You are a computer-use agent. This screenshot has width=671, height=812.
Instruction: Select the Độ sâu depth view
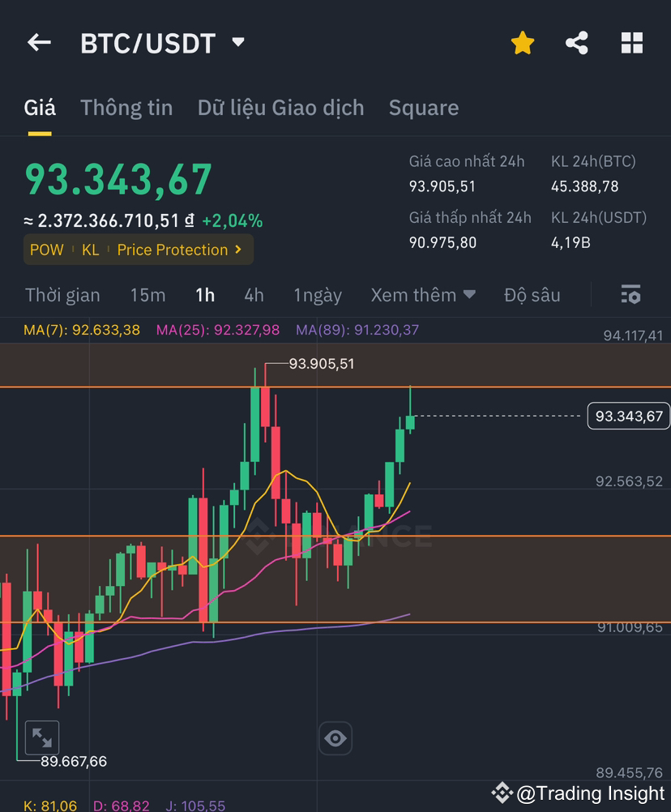coord(532,295)
